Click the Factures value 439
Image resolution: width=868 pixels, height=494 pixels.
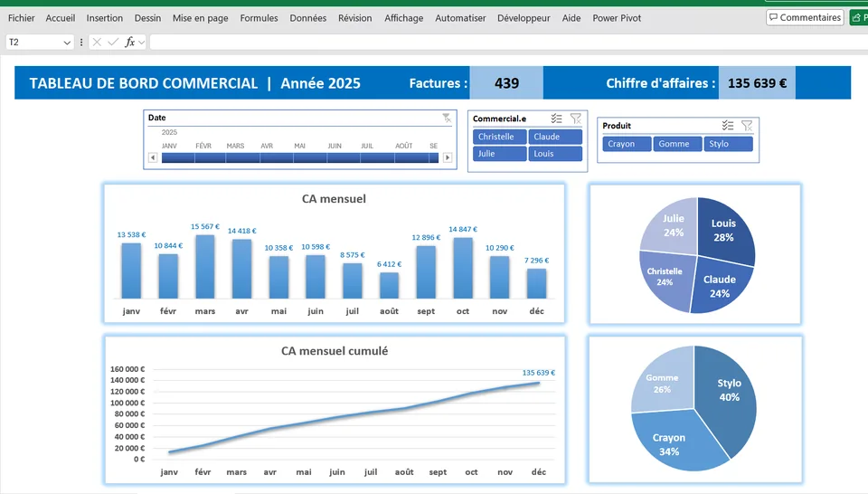click(x=506, y=83)
